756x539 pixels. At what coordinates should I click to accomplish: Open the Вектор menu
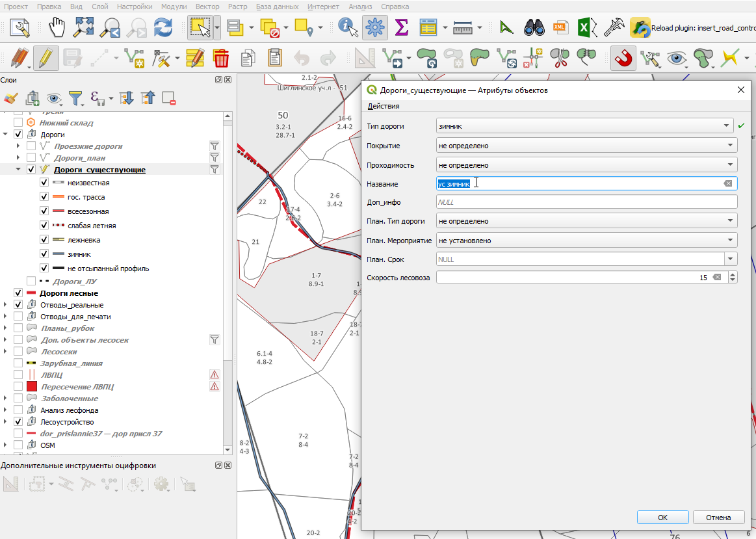tap(207, 7)
